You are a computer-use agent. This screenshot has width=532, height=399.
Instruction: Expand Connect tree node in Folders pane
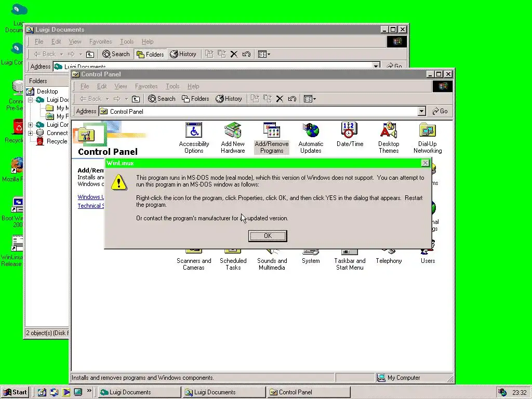(x=31, y=133)
